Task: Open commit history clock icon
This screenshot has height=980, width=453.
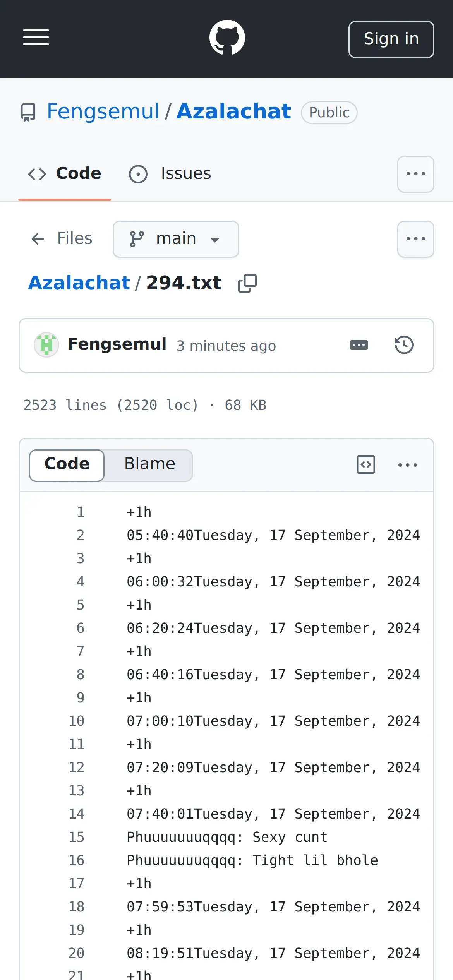Action: 404,345
